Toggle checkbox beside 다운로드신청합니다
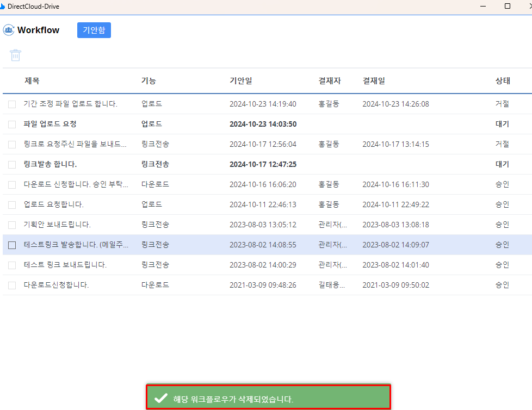This screenshot has width=532, height=410. click(x=12, y=285)
